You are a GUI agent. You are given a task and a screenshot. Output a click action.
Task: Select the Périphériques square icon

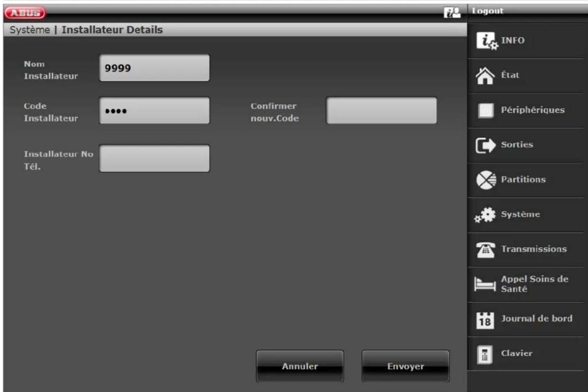tap(485, 110)
